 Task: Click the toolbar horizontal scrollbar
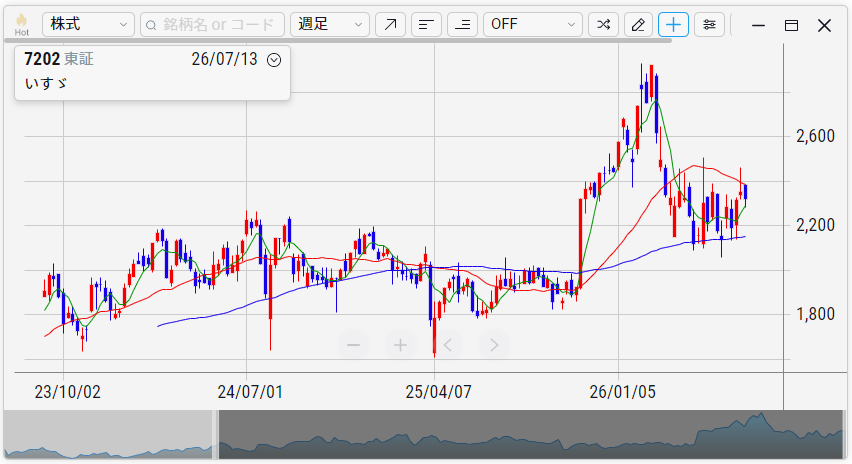point(339,40)
